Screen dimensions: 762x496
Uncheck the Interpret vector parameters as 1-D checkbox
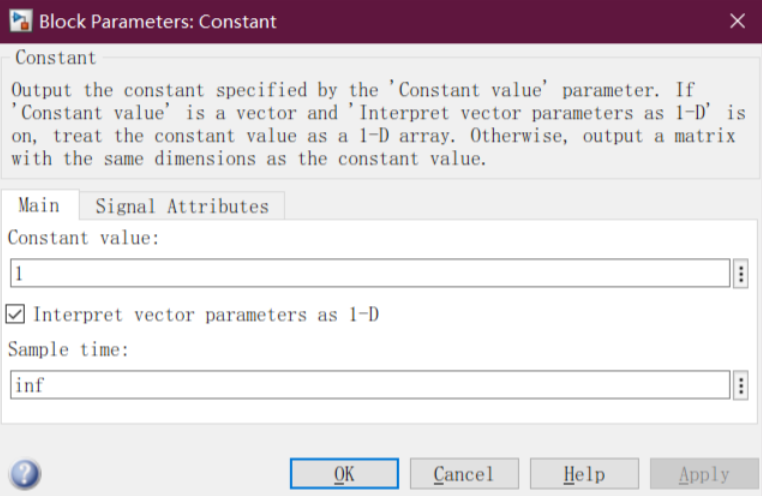15,314
